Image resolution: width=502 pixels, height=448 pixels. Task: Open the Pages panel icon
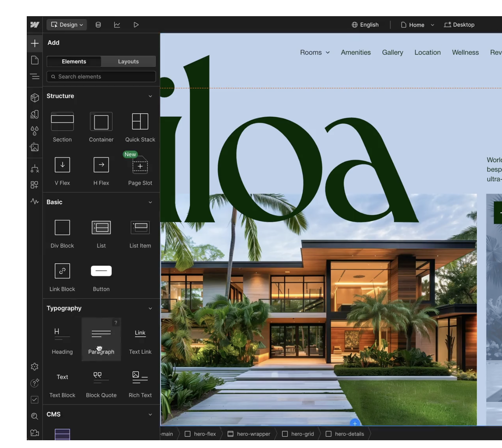point(35,60)
